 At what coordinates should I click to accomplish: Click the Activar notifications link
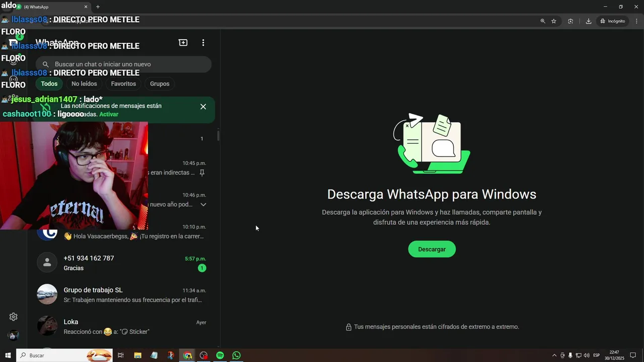point(109,114)
